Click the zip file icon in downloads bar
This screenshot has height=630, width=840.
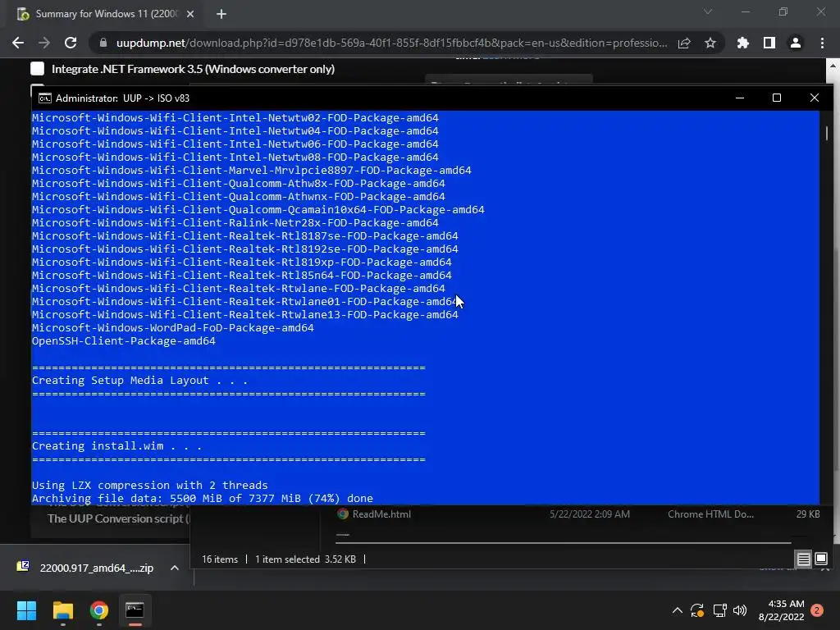23,566
